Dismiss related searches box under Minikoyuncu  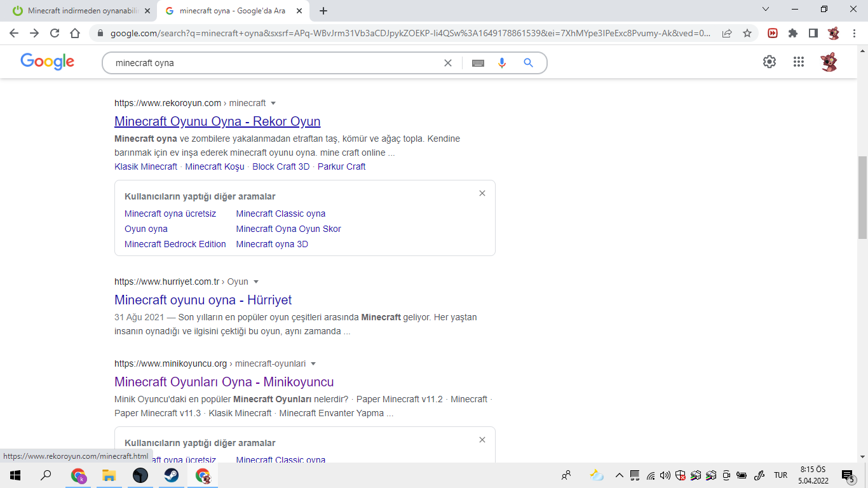(x=482, y=440)
